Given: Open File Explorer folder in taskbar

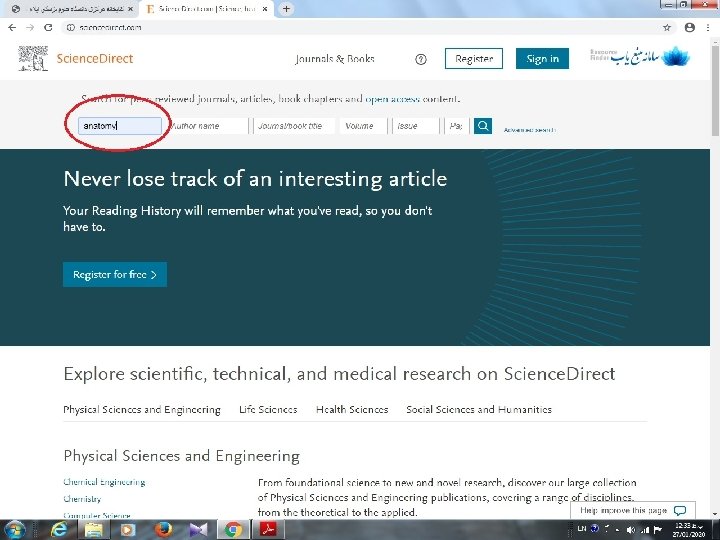Looking at the screenshot, I should [94, 530].
